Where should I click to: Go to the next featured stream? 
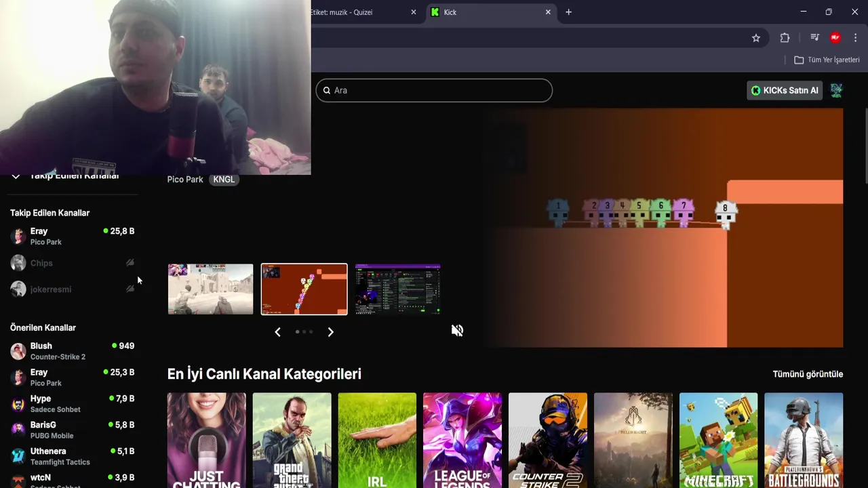(x=330, y=331)
